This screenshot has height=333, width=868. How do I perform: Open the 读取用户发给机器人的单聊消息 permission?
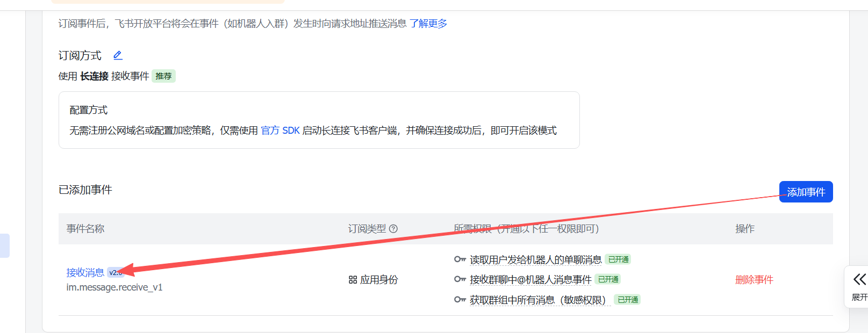[535, 260]
